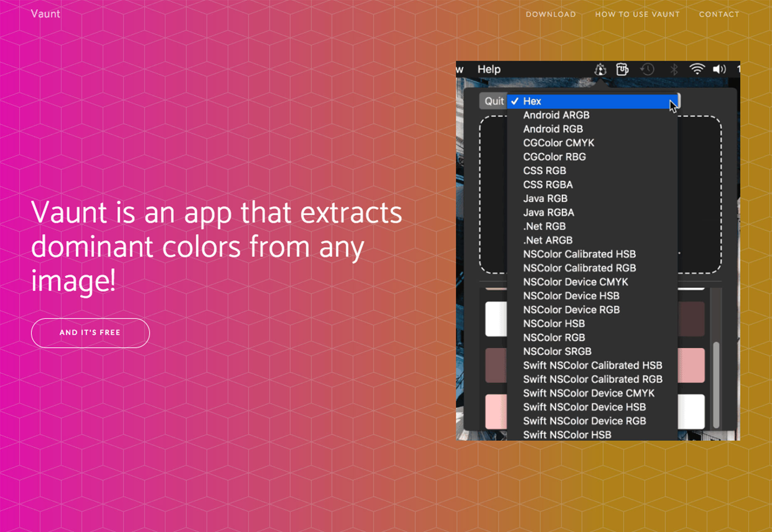Select CGColor CMYK from list
Image resolution: width=772 pixels, height=532 pixels.
pos(592,143)
